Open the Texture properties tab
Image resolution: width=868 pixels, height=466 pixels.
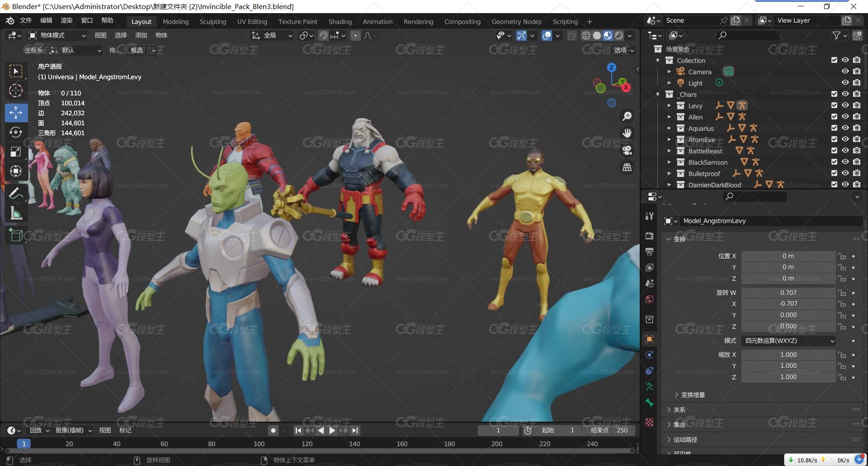[650, 422]
